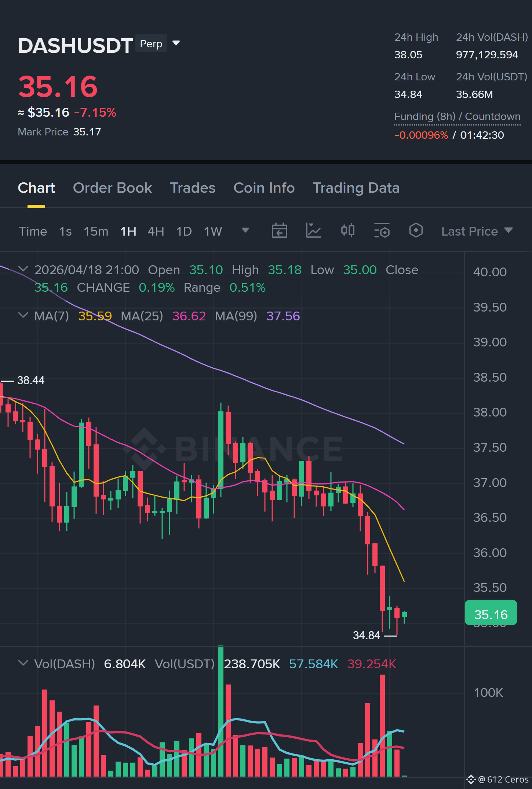Open the Last Price dropdown
Image resolution: width=532 pixels, height=789 pixels.
pos(477,231)
